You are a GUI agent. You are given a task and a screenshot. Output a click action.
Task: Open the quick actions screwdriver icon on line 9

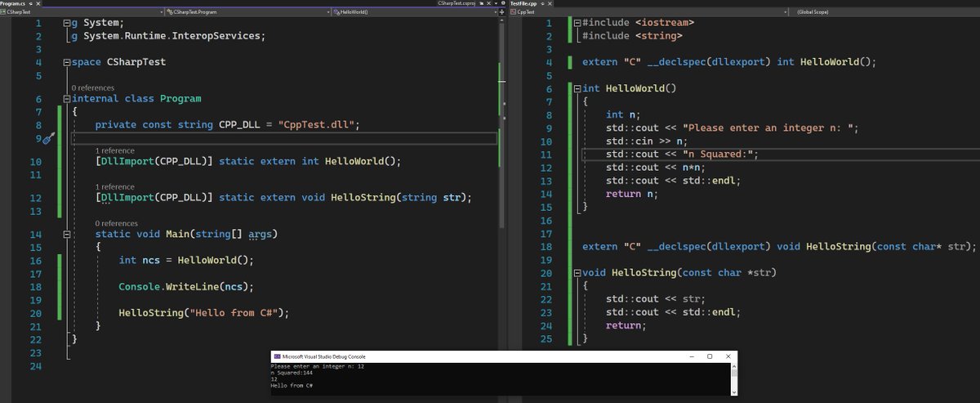coord(47,138)
